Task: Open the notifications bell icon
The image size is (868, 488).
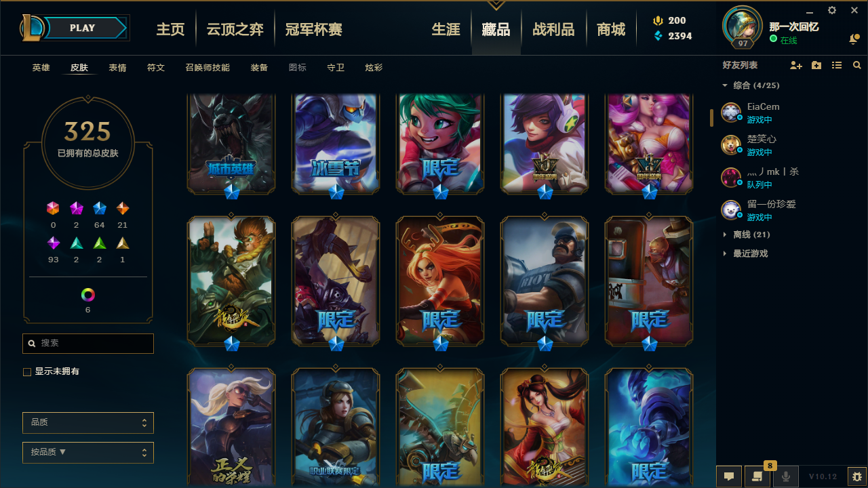Action: coord(854,40)
